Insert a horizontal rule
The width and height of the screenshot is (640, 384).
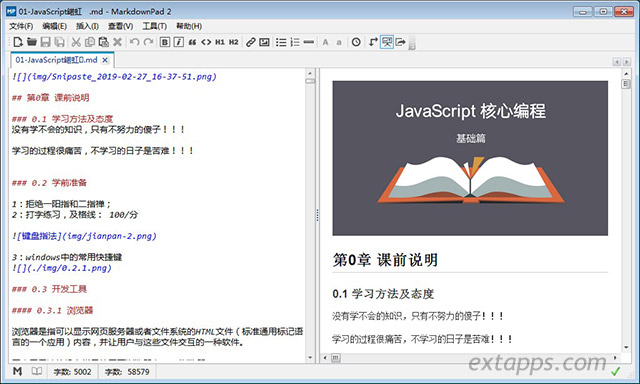click(x=309, y=42)
